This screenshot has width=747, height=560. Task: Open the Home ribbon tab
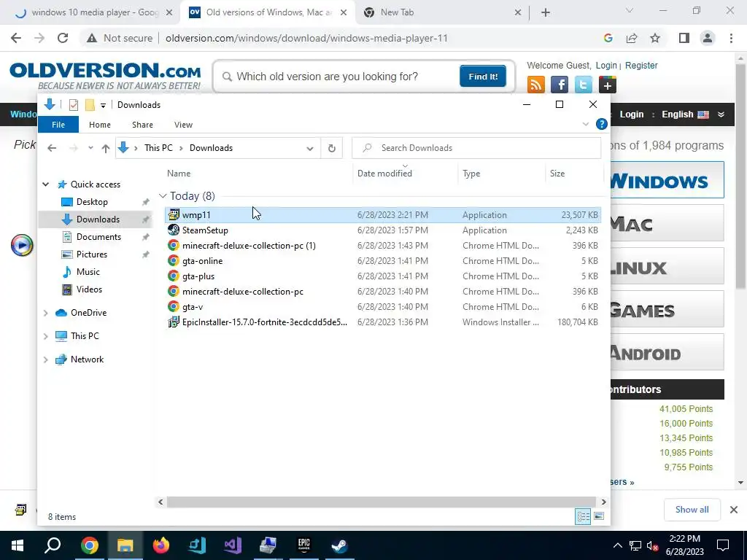tap(99, 124)
